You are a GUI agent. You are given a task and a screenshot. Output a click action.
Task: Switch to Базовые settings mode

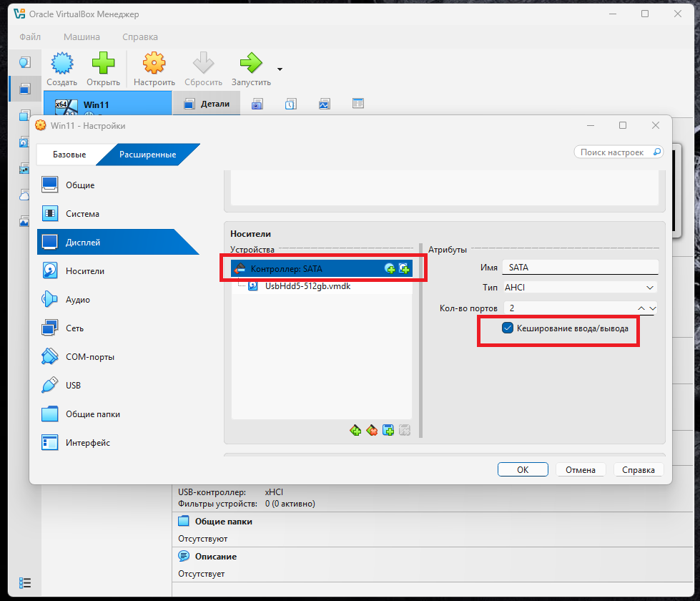pyautogui.click(x=69, y=155)
